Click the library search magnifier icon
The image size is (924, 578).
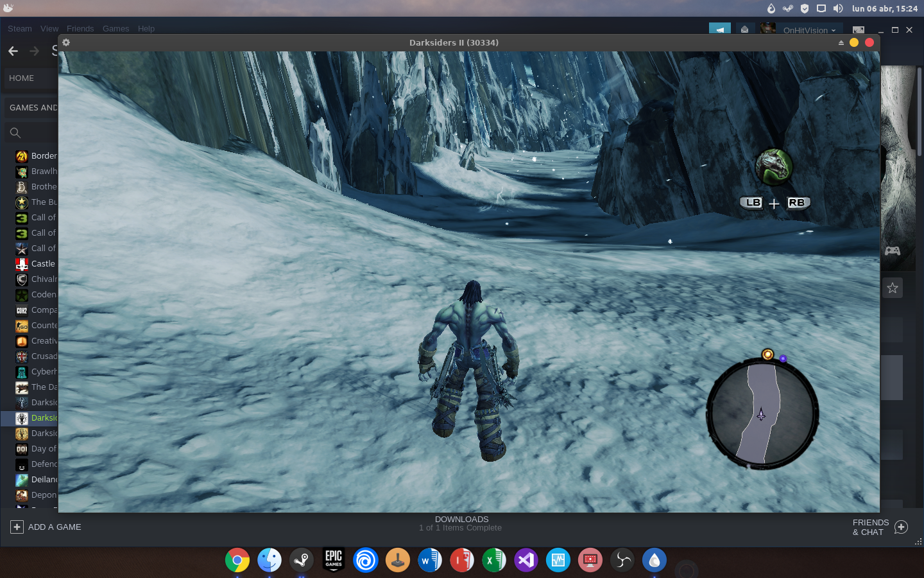coord(15,133)
